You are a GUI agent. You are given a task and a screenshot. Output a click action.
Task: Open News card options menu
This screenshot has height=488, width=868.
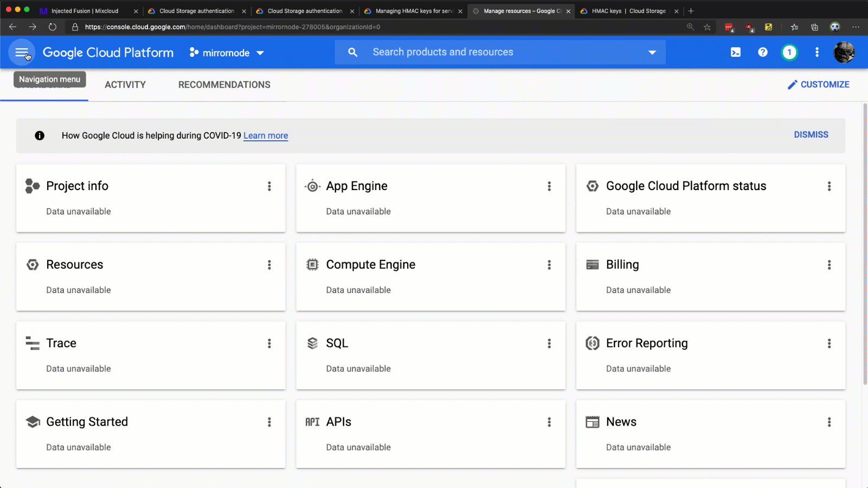point(829,422)
